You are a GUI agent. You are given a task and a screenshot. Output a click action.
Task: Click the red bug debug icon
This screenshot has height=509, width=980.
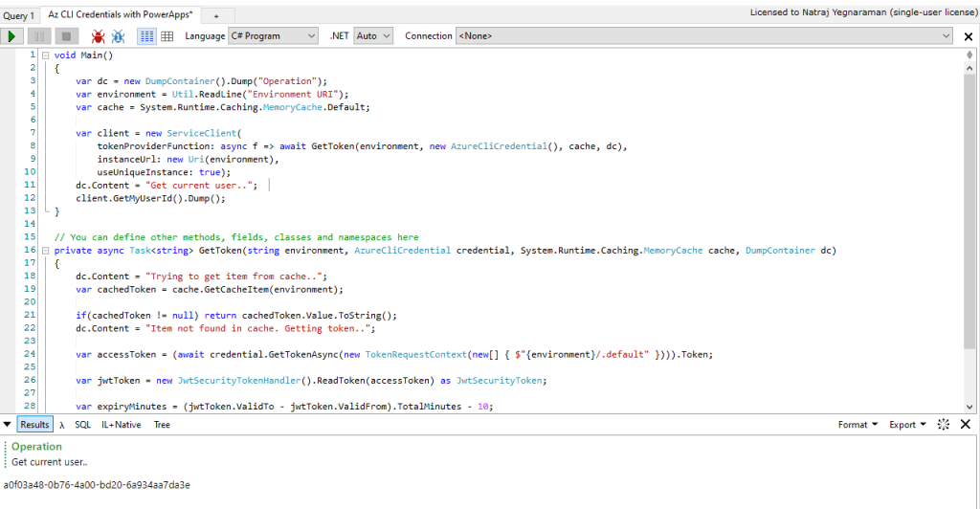pos(97,36)
